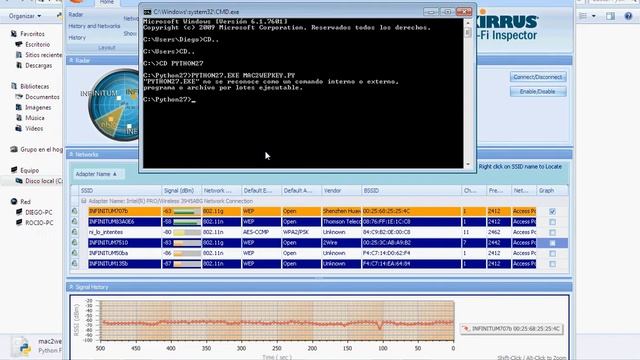Click the Descargas folder icon

[19, 65]
